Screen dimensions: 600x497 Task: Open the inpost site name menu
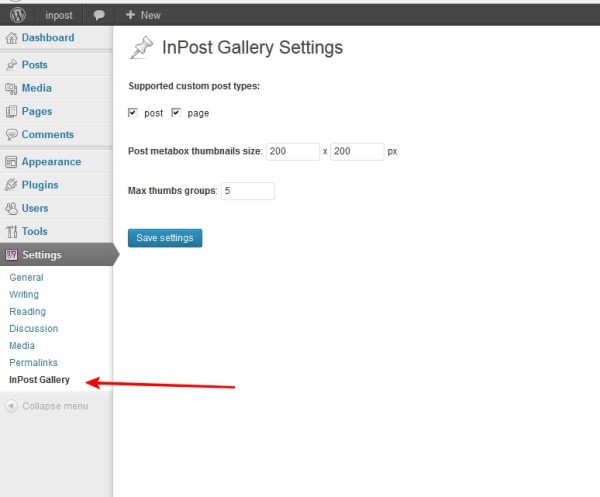pos(59,16)
